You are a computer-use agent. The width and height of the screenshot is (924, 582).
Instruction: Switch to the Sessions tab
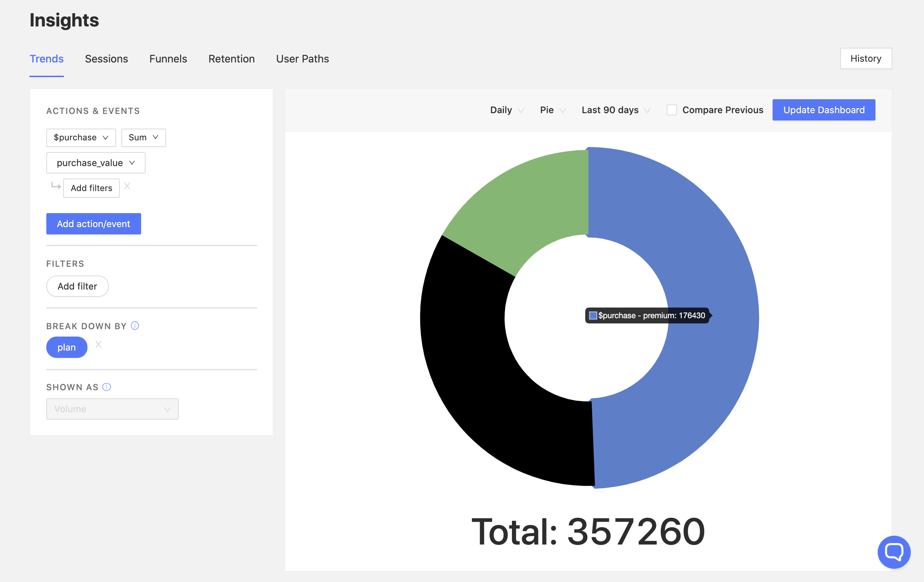click(106, 59)
